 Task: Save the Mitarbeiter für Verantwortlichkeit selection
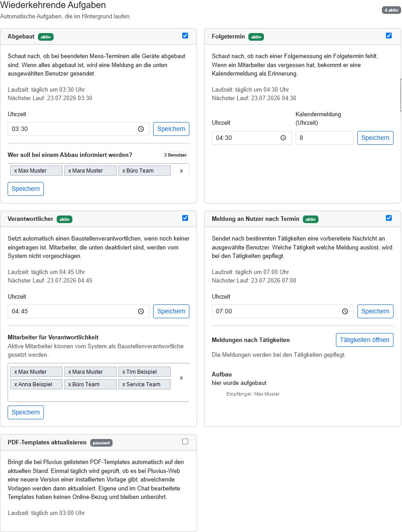click(26, 412)
